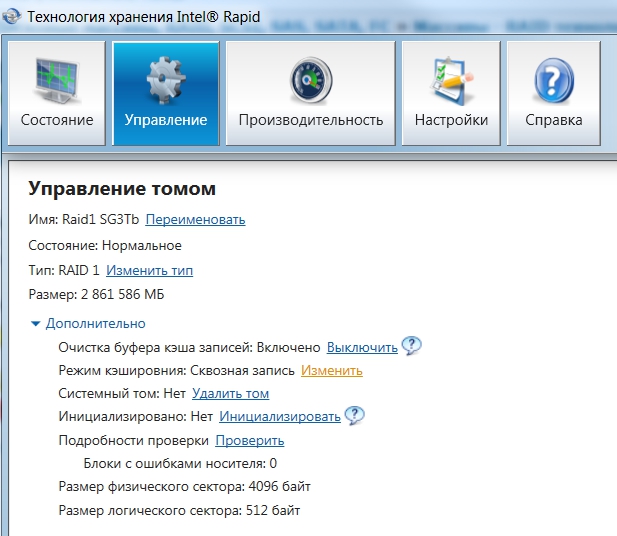
Task: Rename the volume using Переименовать
Action: coord(196,220)
